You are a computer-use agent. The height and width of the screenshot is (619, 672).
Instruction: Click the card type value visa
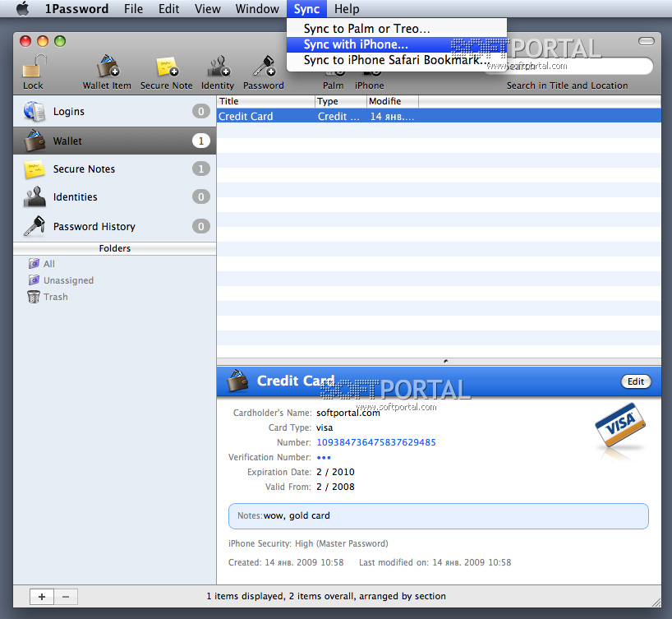coord(324,427)
